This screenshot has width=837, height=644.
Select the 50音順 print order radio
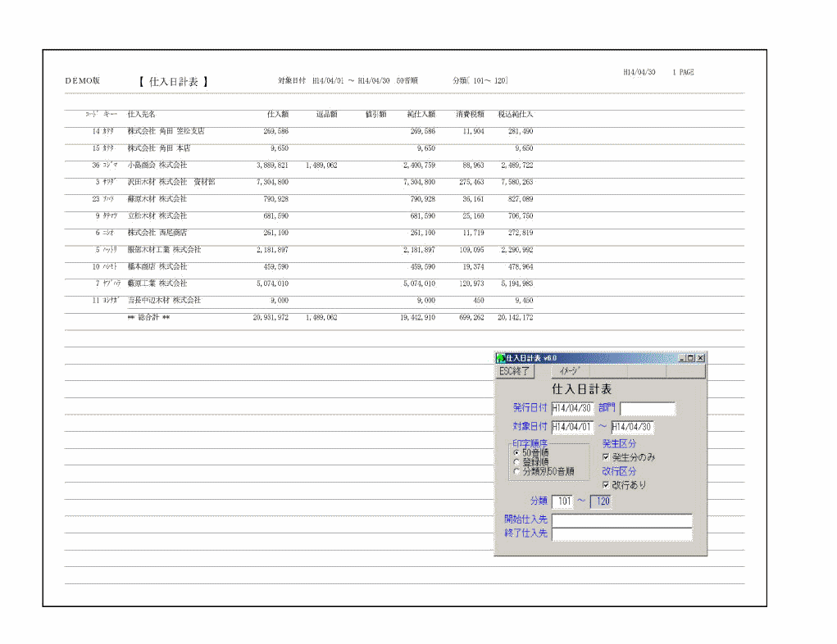click(x=516, y=452)
